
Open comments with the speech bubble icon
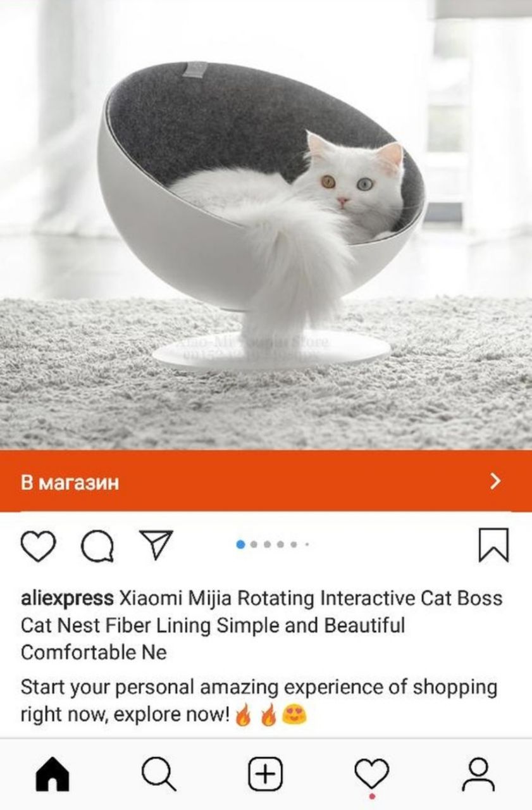tap(97, 545)
